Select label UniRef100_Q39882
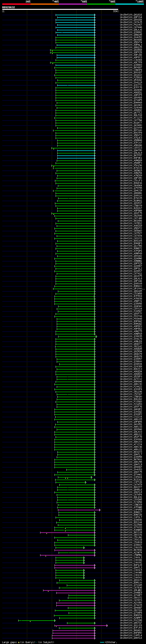Image resolution: width=146 pixels, height=644 pixels. (131, 32)
